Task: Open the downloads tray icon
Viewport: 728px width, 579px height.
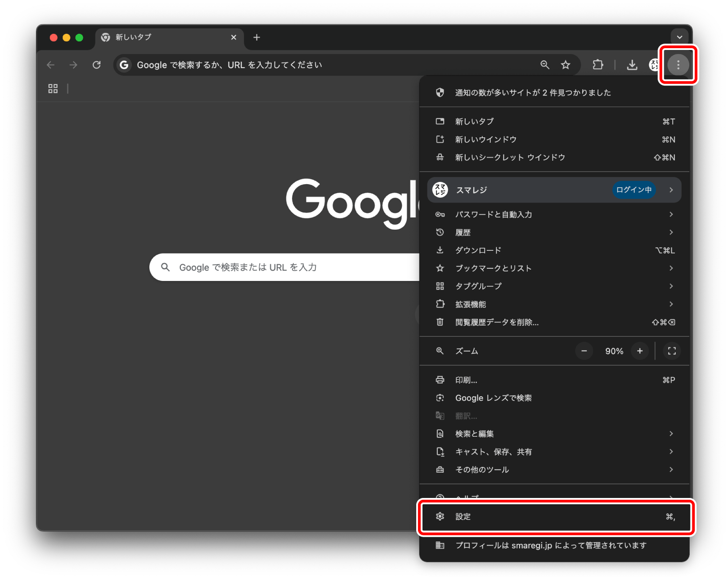Action: (632, 65)
